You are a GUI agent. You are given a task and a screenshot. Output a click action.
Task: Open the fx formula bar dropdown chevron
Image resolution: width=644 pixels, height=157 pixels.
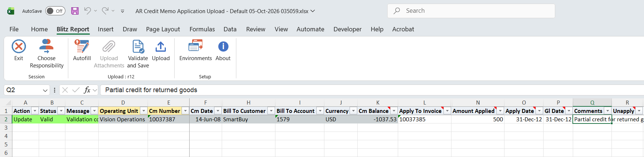(95, 90)
